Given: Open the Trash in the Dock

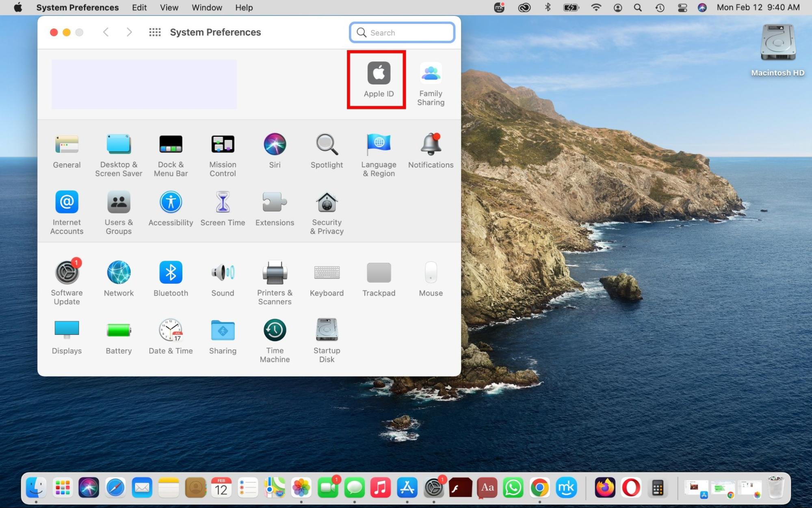Looking at the screenshot, I should (776, 487).
